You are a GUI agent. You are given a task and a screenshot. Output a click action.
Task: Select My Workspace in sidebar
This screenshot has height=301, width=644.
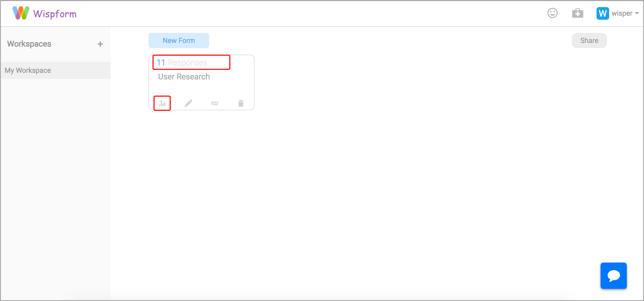point(55,70)
